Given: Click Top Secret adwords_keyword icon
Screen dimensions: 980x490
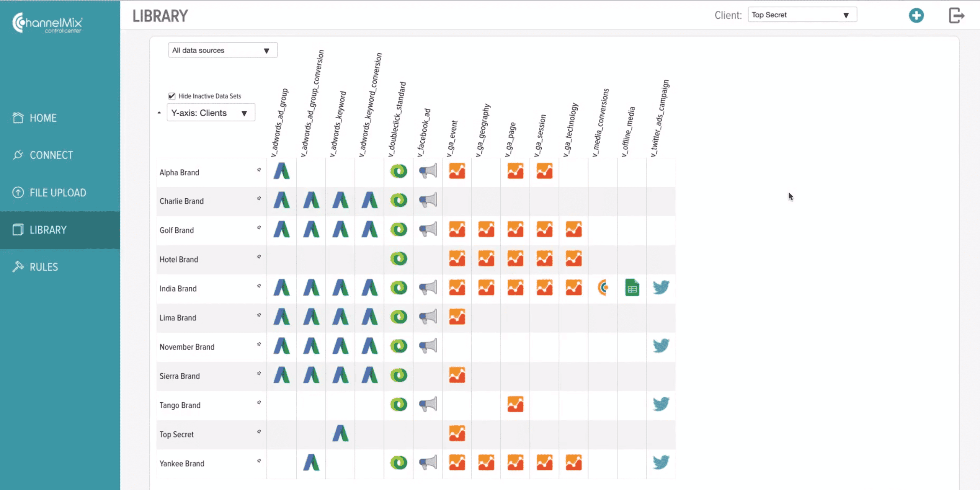Looking at the screenshot, I should point(340,433).
